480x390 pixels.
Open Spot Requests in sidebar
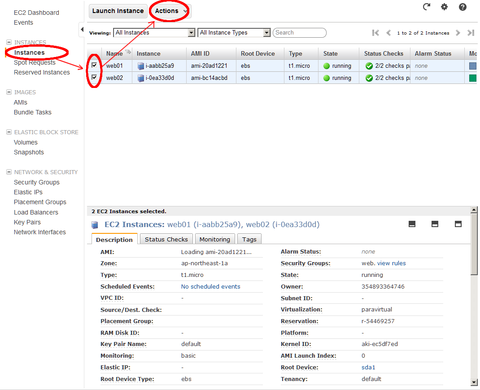(35, 63)
